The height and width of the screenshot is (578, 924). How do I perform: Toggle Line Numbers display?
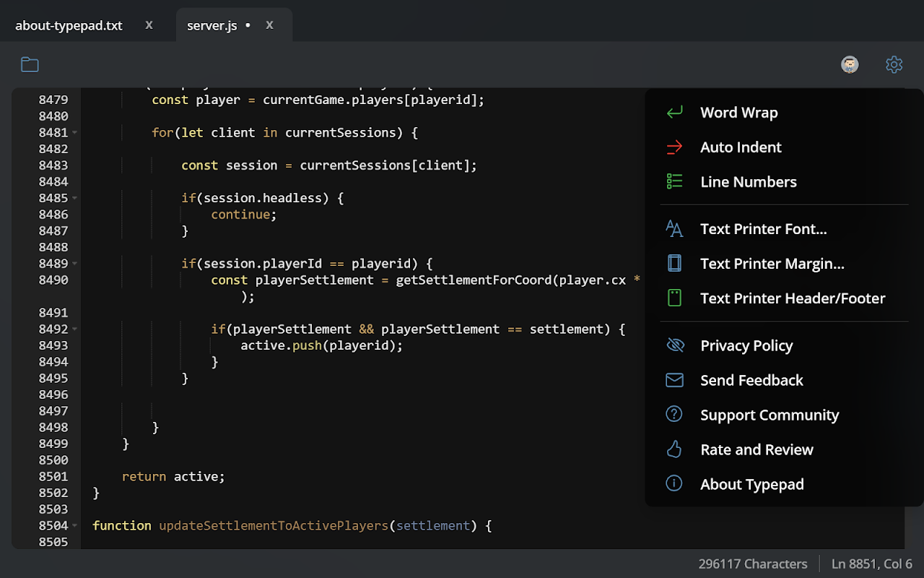pyautogui.click(x=748, y=182)
